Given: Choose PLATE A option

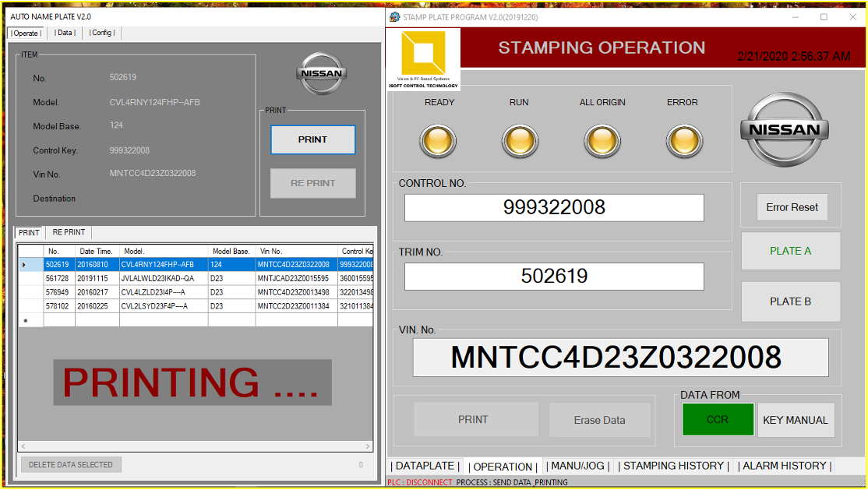Looking at the screenshot, I should pyautogui.click(x=790, y=251).
